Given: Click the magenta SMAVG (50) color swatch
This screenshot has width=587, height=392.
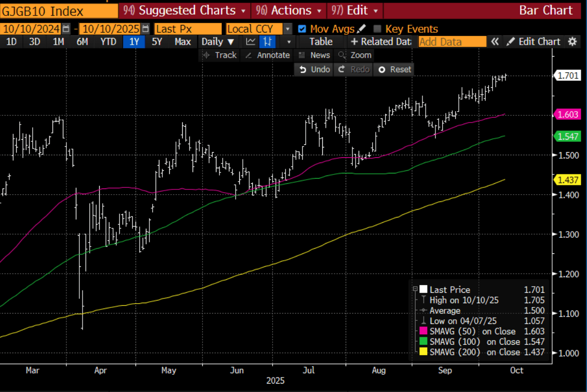Looking at the screenshot, I should 423,331.
